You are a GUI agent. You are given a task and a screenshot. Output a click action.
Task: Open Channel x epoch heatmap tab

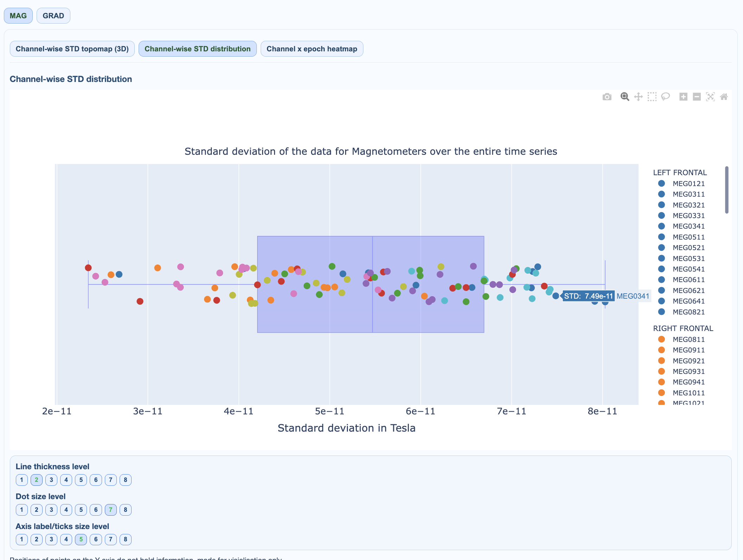pyautogui.click(x=312, y=49)
